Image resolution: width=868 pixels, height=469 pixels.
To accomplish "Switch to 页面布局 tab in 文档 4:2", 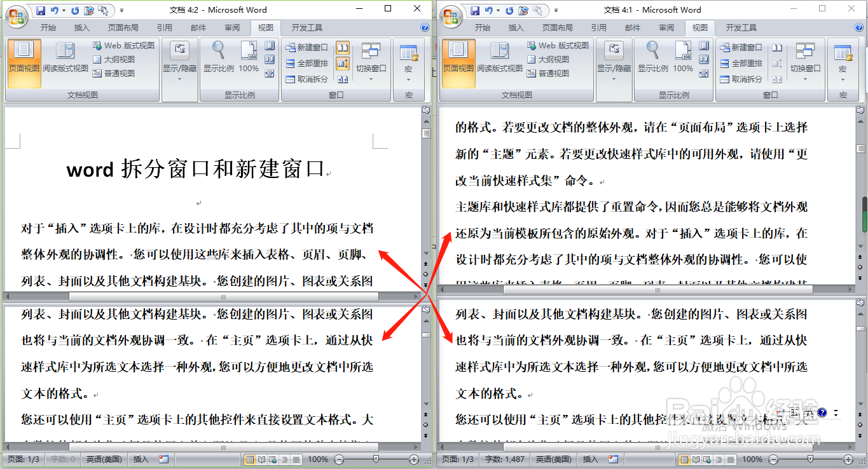I will [x=123, y=28].
